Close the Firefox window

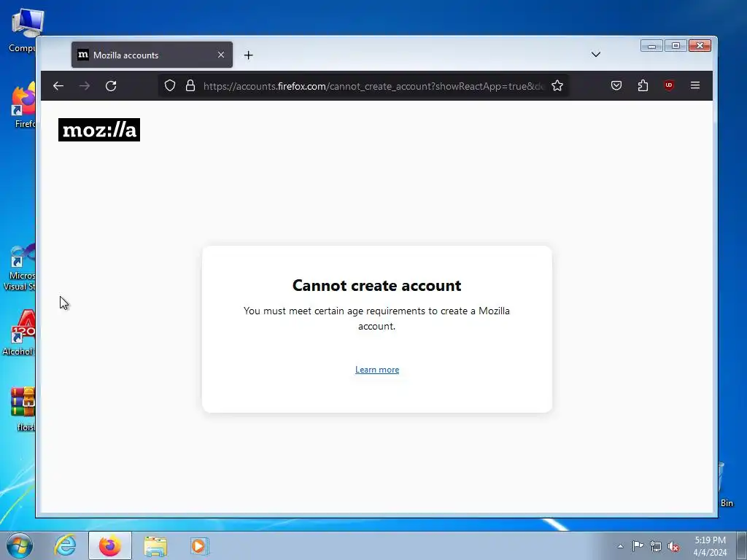tap(700, 46)
